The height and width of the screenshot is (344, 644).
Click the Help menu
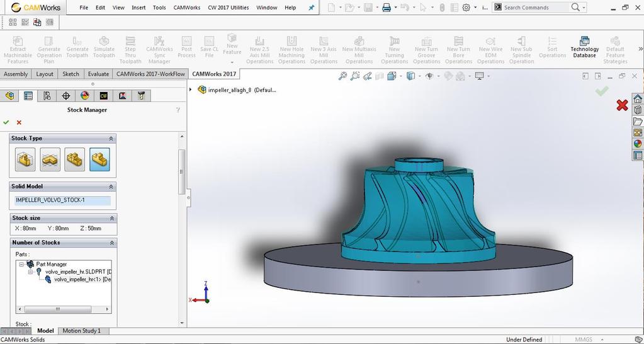(x=290, y=8)
